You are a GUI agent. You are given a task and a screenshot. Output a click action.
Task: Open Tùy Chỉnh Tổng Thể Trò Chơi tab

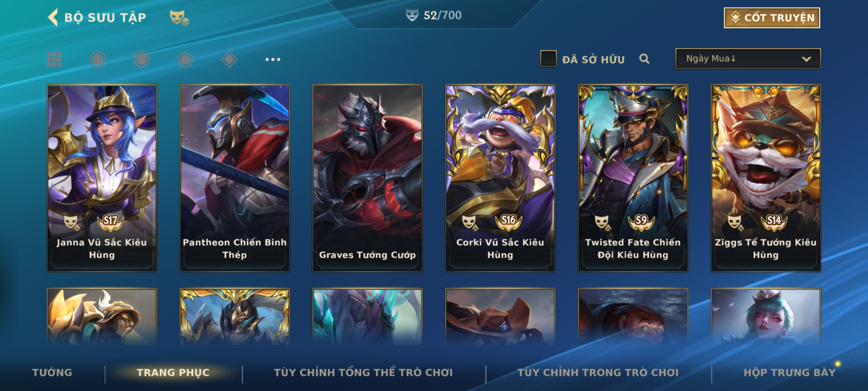(363, 373)
